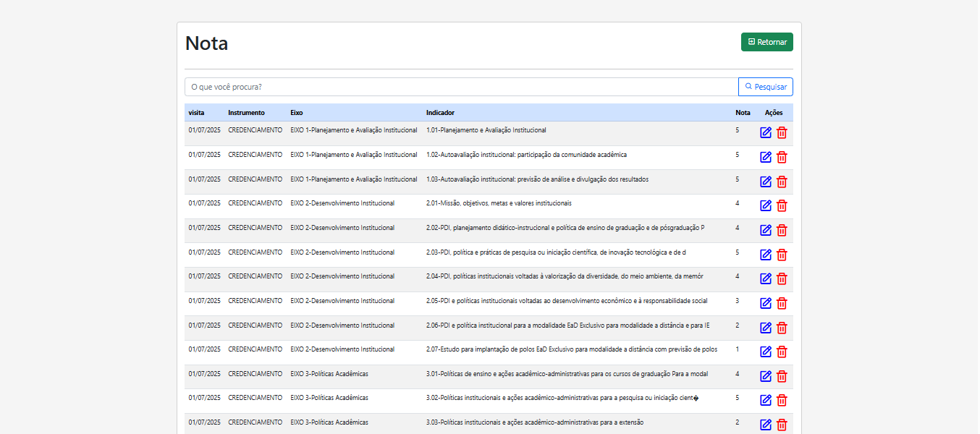
Task: Delete the 2.07-Estudo para implantação row
Action: coord(782,352)
